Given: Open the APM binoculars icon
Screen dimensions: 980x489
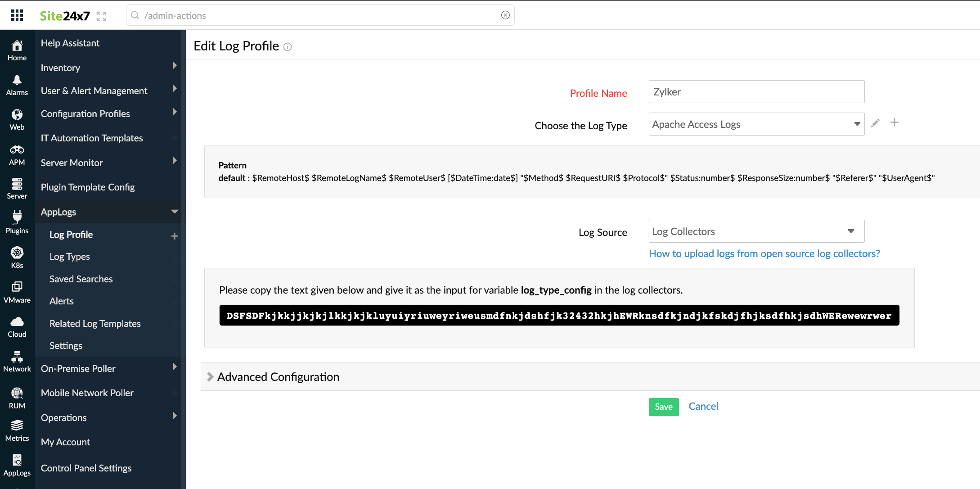Looking at the screenshot, I should click(17, 150).
